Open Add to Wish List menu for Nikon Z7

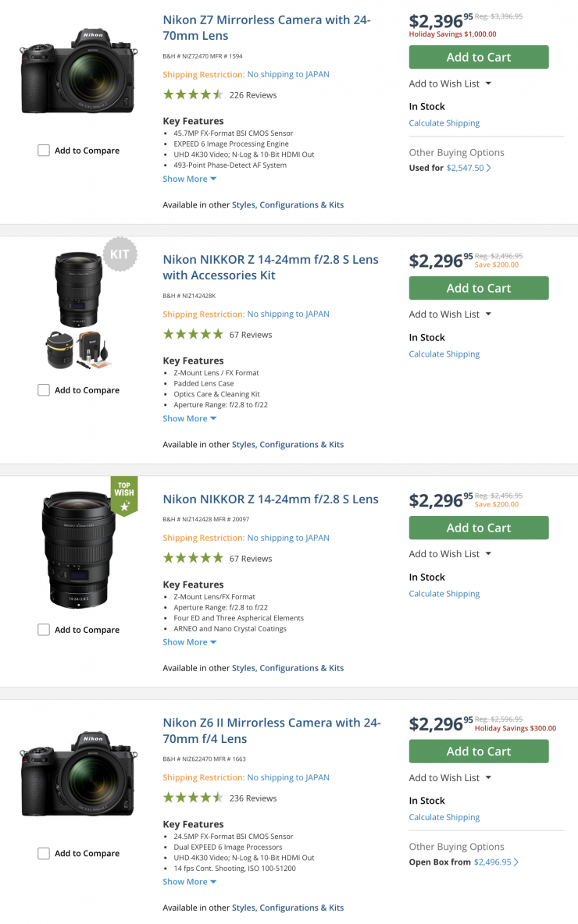pos(450,84)
